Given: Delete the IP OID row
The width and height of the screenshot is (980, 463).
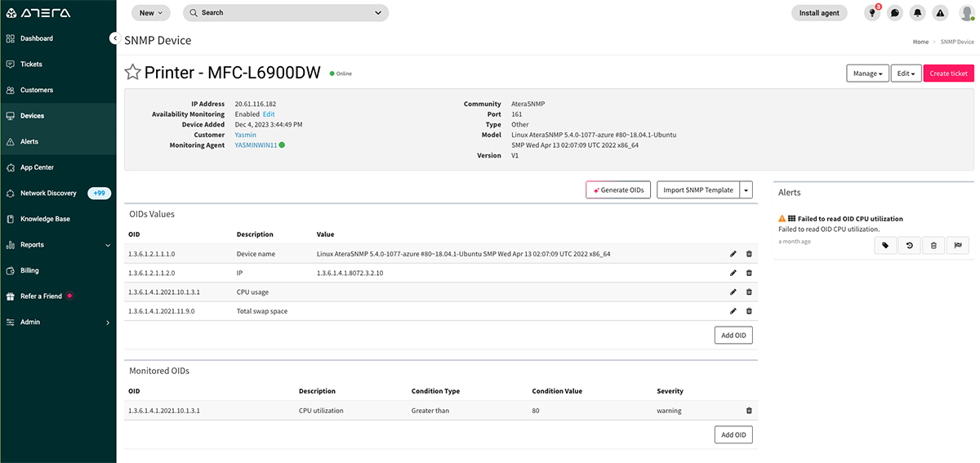Looking at the screenshot, I should [x=749, y=273].
